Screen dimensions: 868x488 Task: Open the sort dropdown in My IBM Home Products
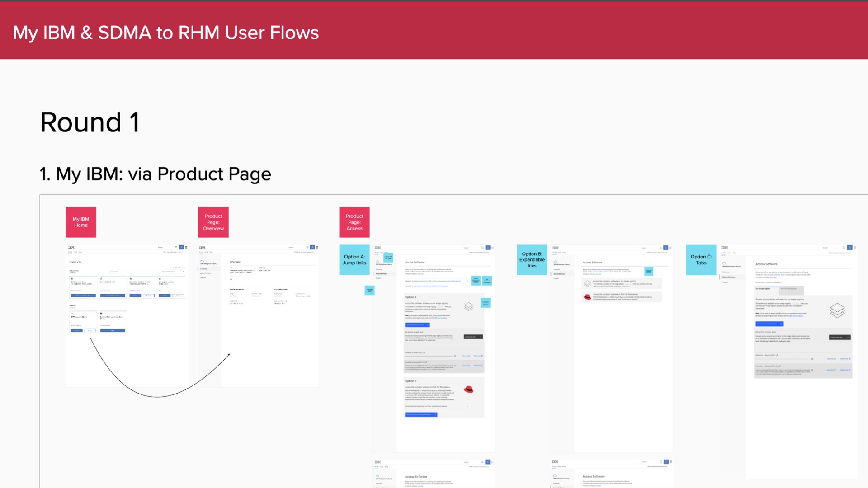pos(173,272)
